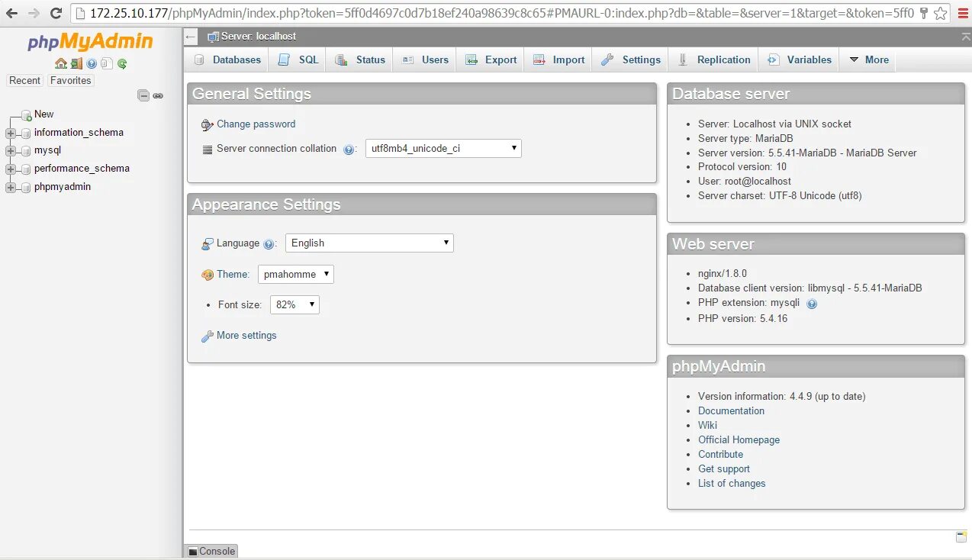Click the Get support link
Image resolution: width=972 pixels, height=560 pixels.
click(x=723, y=469)
